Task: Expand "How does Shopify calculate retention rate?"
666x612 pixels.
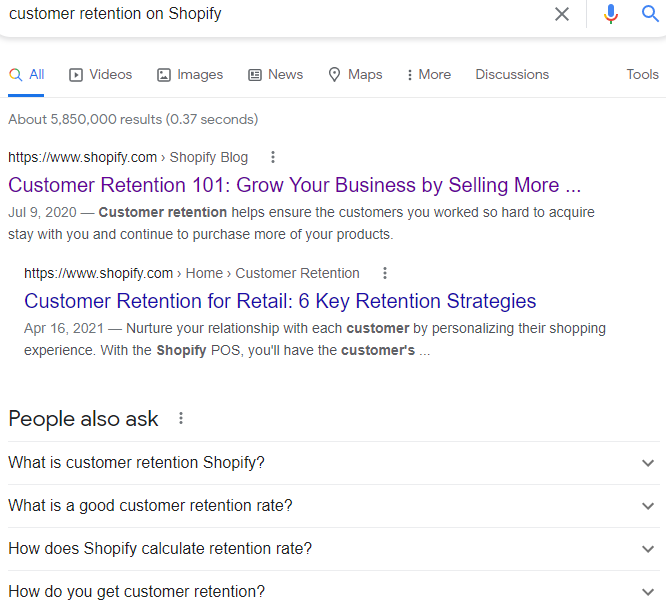Action: [x=334, y=549]
